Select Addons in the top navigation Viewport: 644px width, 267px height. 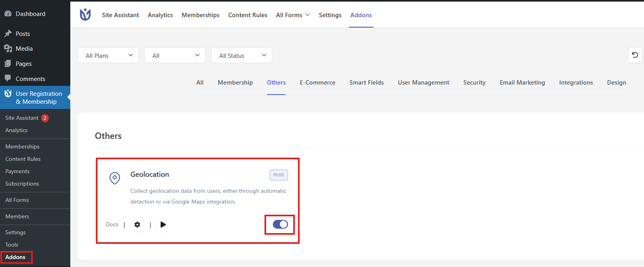[x=361, y=15]
